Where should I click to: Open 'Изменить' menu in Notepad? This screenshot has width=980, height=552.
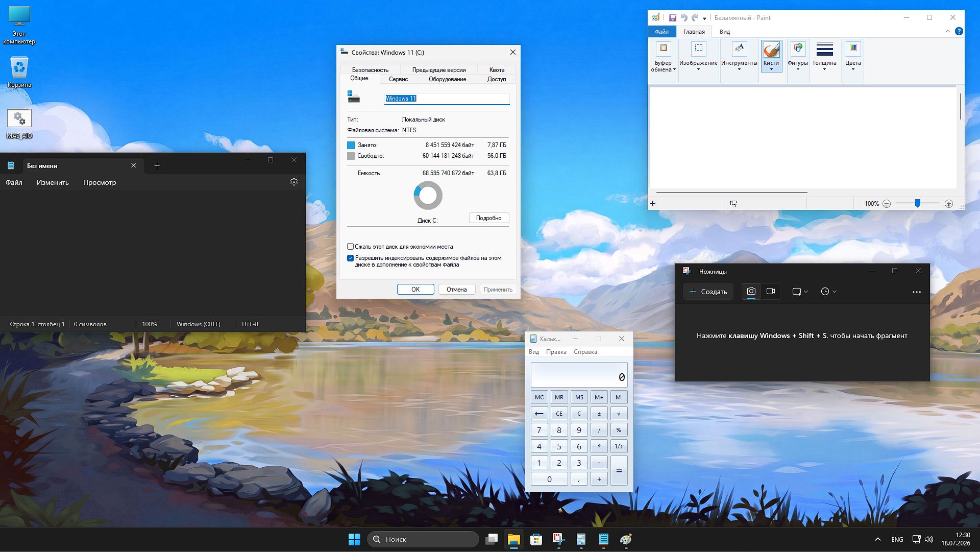[x=53, y=182]
